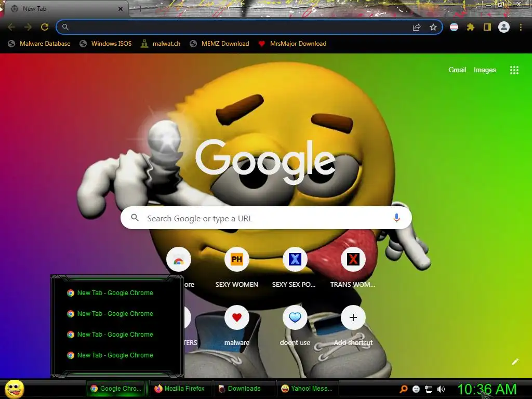Viewport: 532px width, 399px height.
Task: Open Chrome three-dot menu
Action: 521,27
